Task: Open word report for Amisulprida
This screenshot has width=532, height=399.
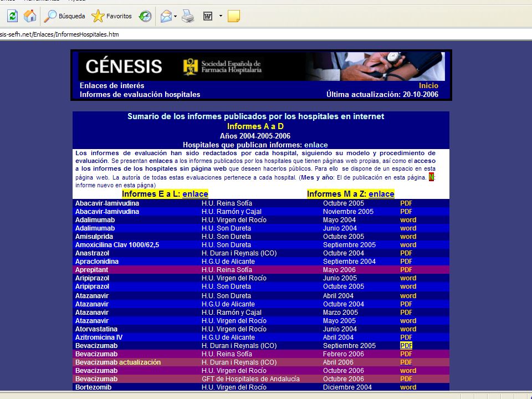Action: coord(408,237)
